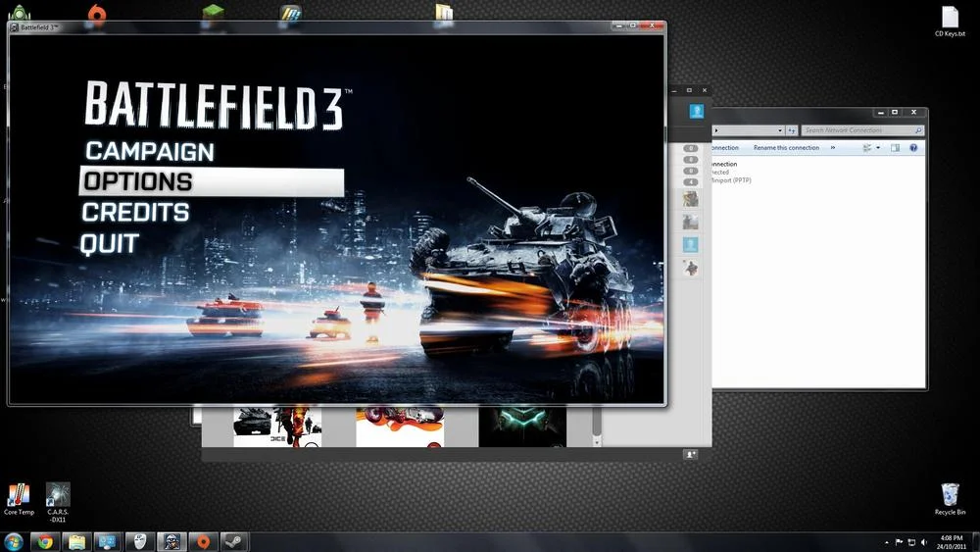The width and height of the screenshot is (980, 552).
Task: Open the address bar history dropdown arrow
Action: click(780, 130)
